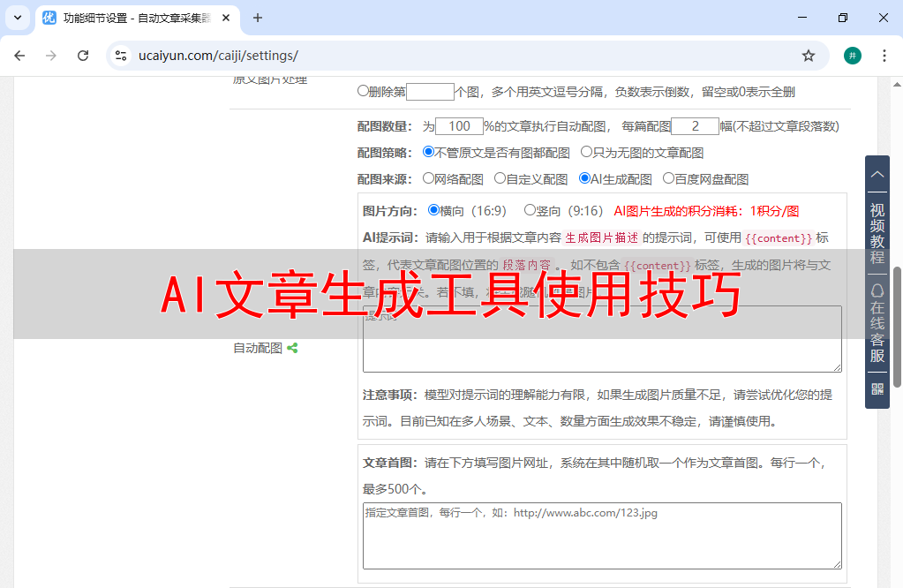Select 横向 (16:9) image orientation
This screenshot has width=903, height=588.
click(x=433, y=209)
